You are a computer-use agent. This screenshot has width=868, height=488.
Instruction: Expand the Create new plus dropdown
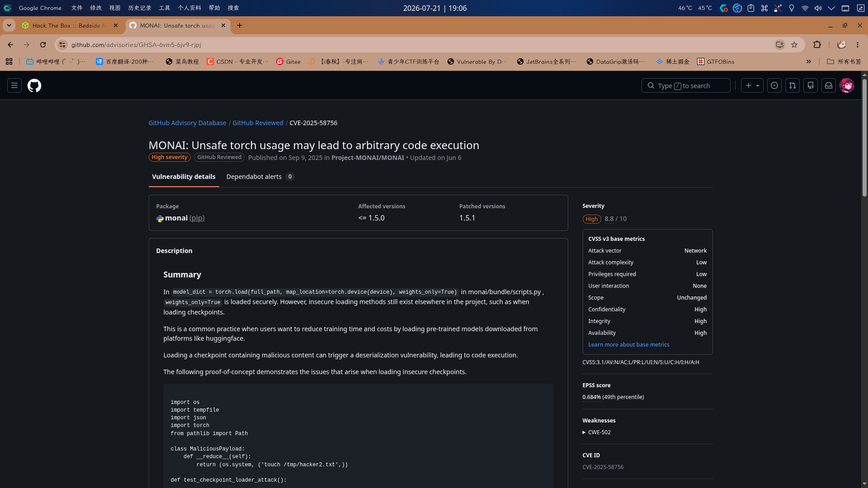click(x=752, y=85)
